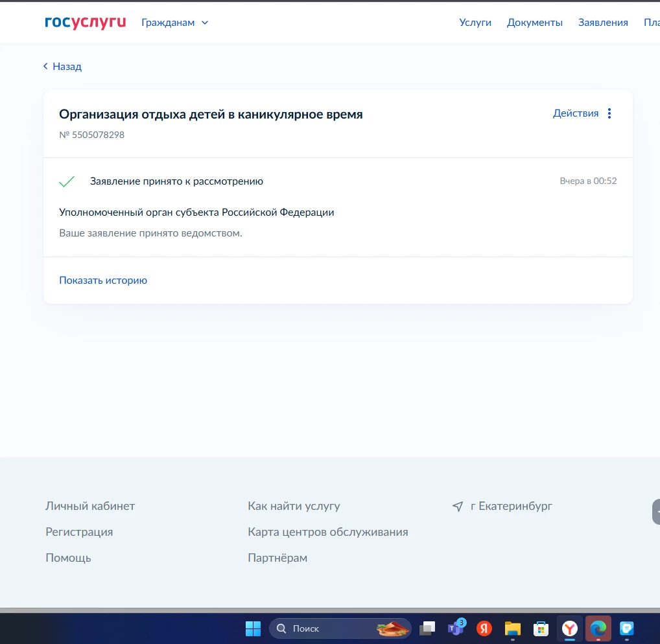The image size is (660, 644).
Task: Click the Ekaterinburg location arrow icon
Action: point(458,506)
